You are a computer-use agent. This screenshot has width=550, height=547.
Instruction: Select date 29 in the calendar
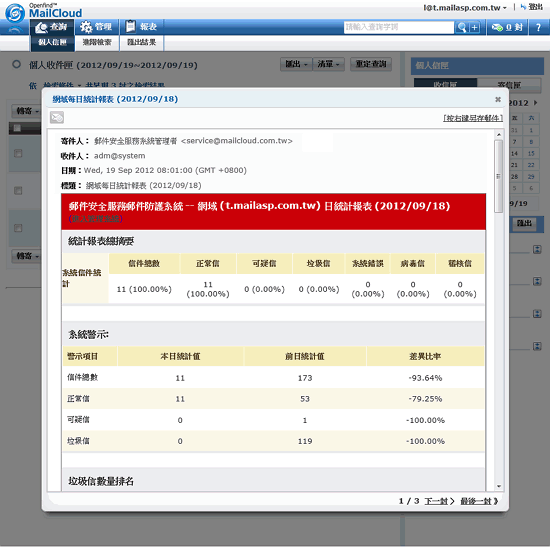tap(531, 176)
